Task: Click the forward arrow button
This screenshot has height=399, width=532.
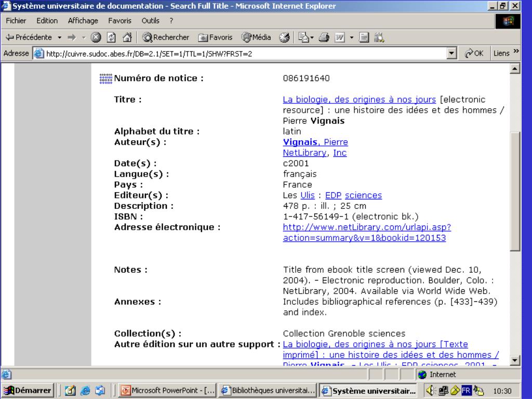Action: point(72,37)
